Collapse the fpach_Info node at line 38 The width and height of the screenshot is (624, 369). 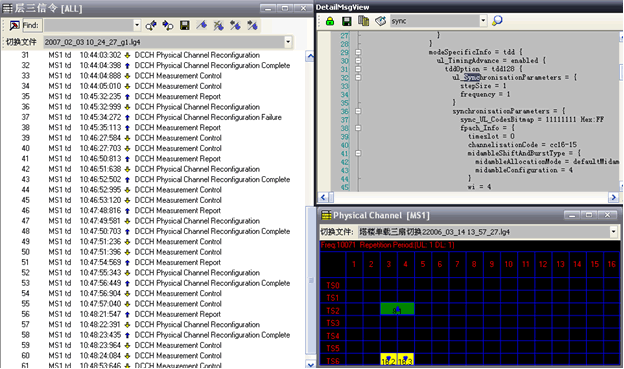[x=358, y=128]
